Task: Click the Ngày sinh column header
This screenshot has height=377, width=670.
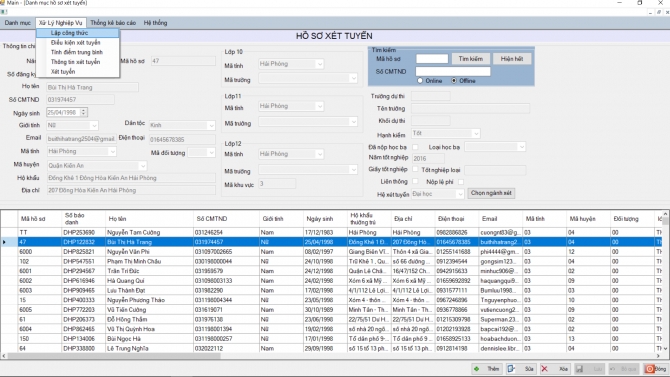Action: coord(324,219)
